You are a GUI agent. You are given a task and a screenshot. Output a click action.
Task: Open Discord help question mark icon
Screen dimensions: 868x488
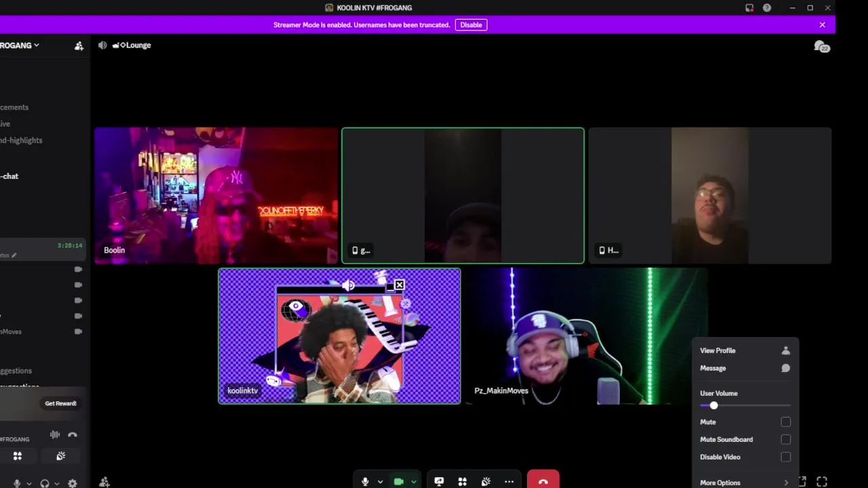pyautogui.click(x=767, y=8)
